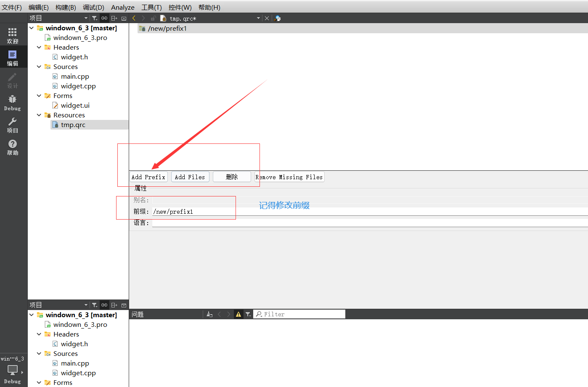Open the 调试(D) menu

pos(93,7)
